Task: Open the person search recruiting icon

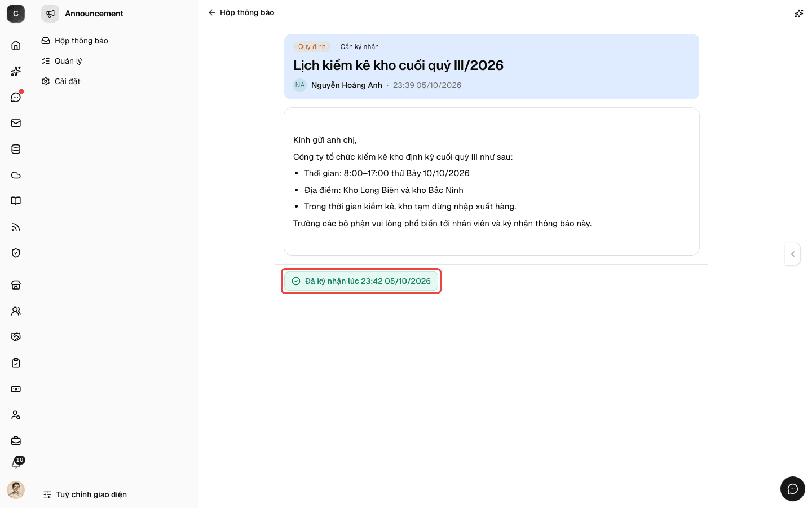Action: 16,415
